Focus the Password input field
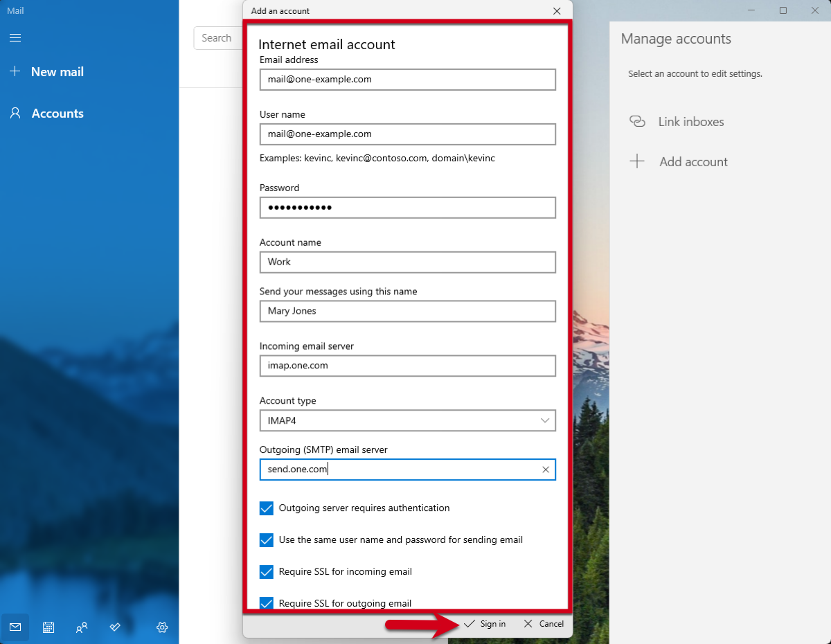Viewport: 831px width, 644px height. coord(407,208)
